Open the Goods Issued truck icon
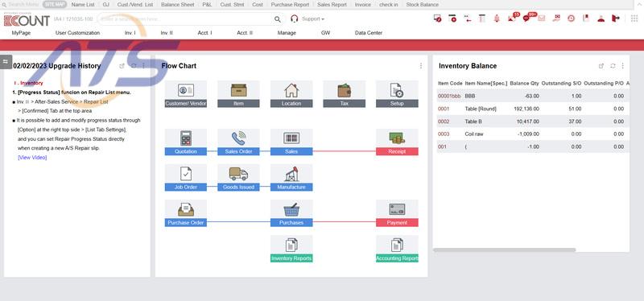The height and width of the screenshot is (301, 644). tap(238, 174)
